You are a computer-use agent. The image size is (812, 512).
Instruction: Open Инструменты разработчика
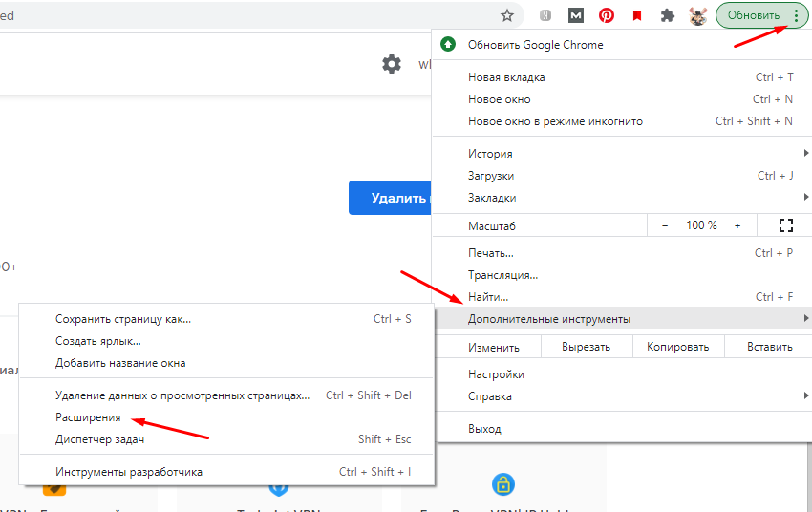click(226, 472)
